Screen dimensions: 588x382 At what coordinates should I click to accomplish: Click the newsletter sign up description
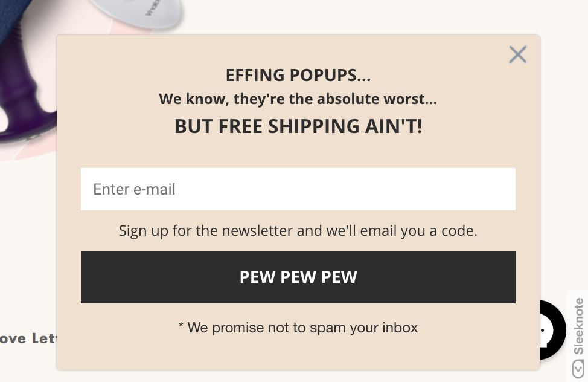(298, 231)
